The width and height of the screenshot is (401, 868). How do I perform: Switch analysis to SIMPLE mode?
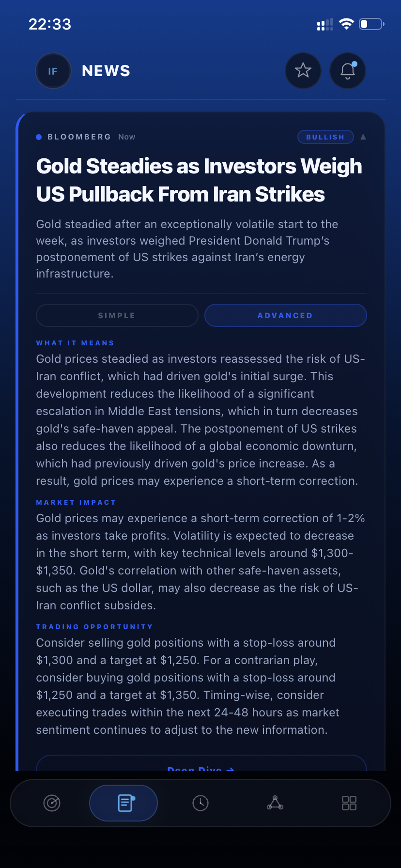pos(117,315)
